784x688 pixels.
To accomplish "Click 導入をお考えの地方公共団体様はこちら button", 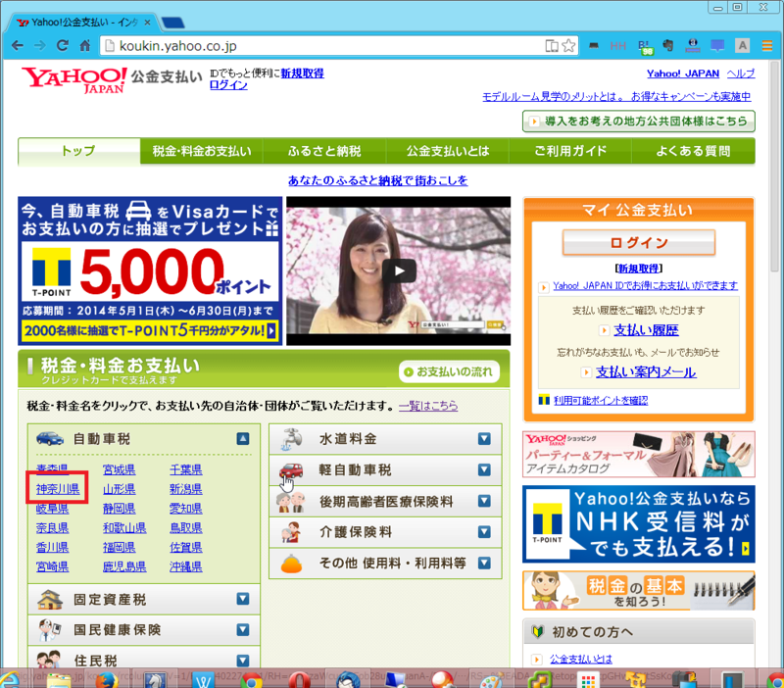I will pyautogui.click(x=639, y=121).
